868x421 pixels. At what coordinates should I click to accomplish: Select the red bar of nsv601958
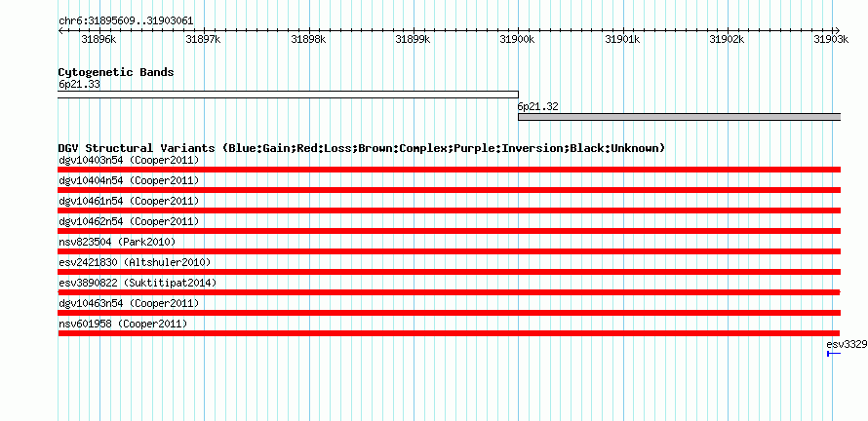tap(450, 333)
